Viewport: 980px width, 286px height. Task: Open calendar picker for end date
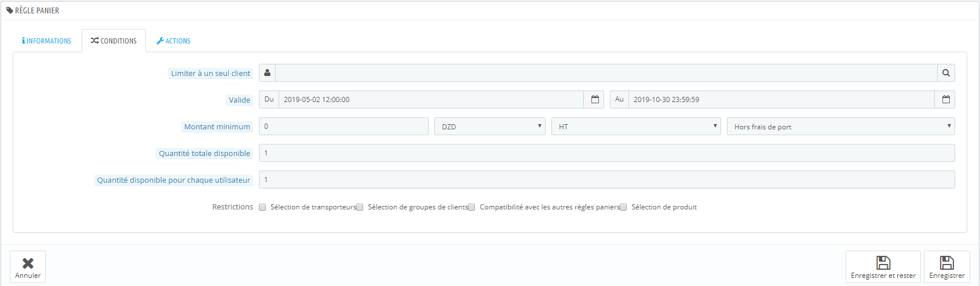click(x=945, y=100)
